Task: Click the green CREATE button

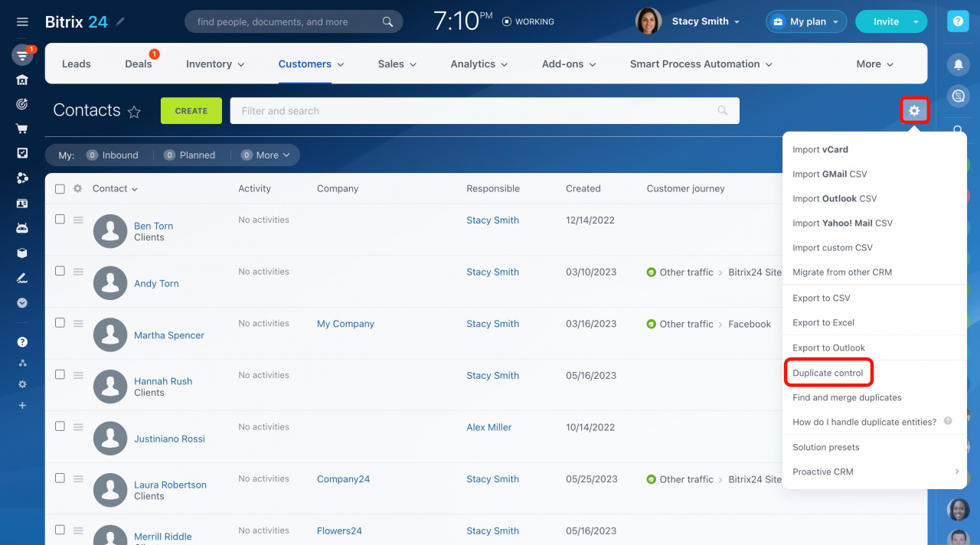Action: 191,111
